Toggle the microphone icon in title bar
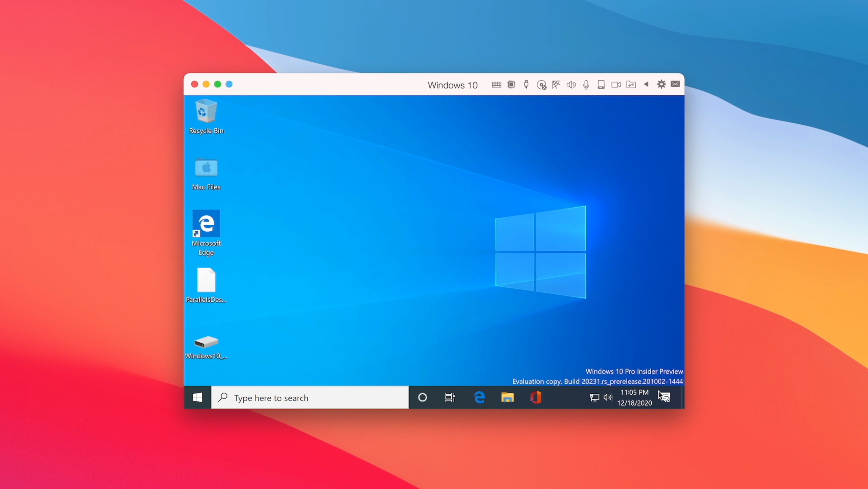 586,84
